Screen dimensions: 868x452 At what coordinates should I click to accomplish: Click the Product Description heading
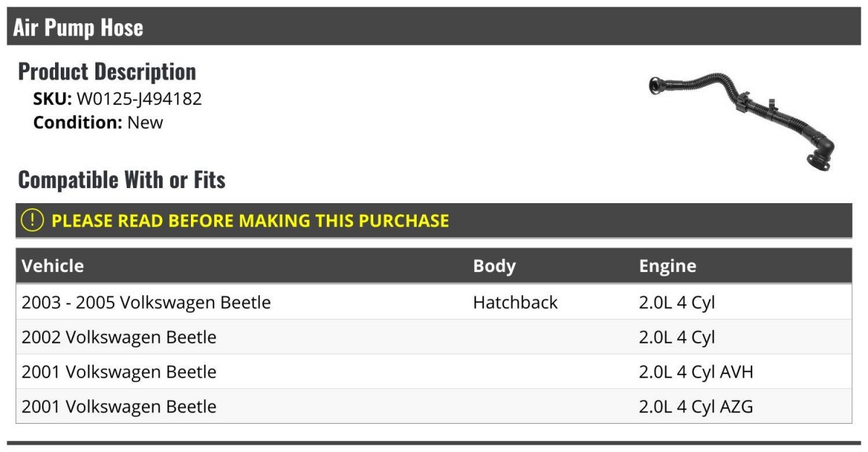click(x=107, y=71)
